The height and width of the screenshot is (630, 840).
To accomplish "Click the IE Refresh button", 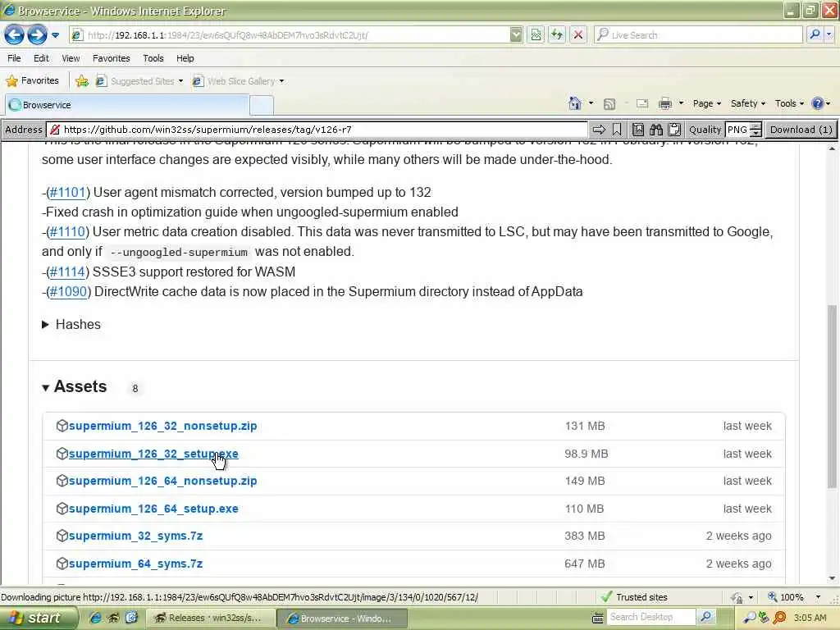I will click(x=557, y=34).
